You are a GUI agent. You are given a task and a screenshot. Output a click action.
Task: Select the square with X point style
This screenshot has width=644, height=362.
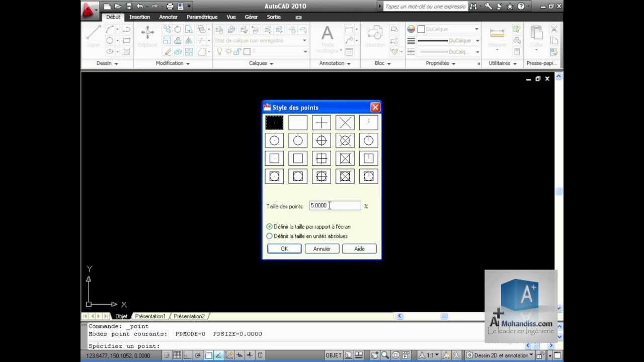point(345,158)
